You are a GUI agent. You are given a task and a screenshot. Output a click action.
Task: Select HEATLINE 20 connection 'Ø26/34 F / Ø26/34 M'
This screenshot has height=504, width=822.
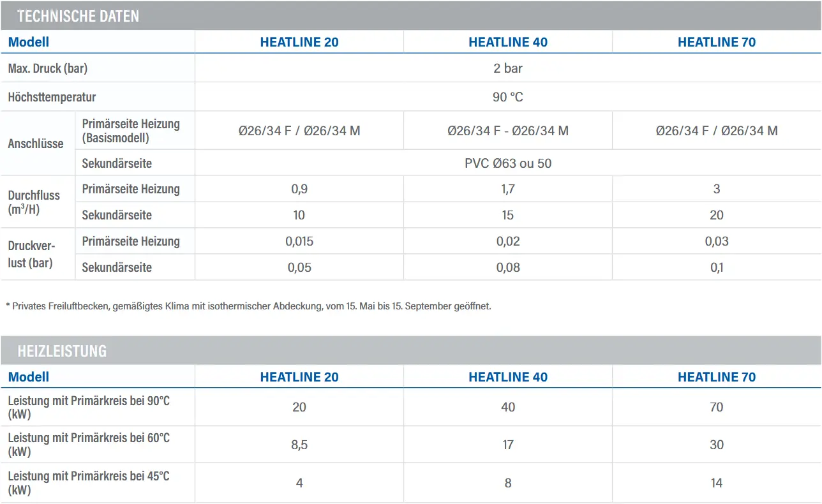[x=299, y=131]
